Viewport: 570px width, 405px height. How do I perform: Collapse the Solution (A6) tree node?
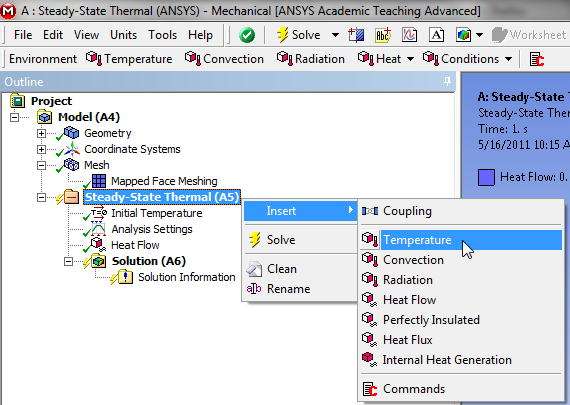pos(68,261)
